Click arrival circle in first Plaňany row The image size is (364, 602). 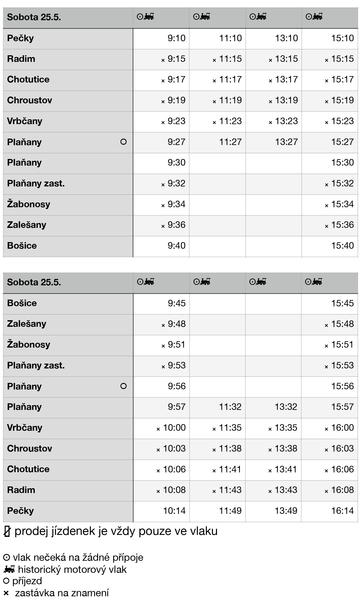(123, 142)
